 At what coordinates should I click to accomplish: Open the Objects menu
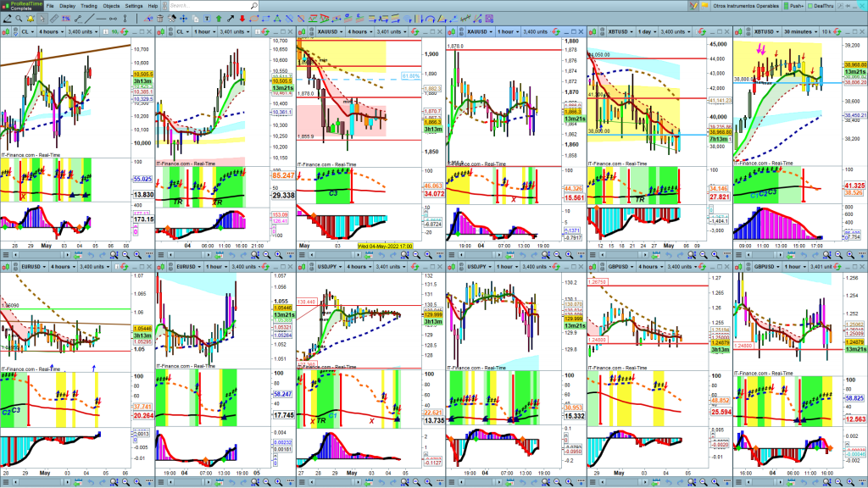[111, 6]
